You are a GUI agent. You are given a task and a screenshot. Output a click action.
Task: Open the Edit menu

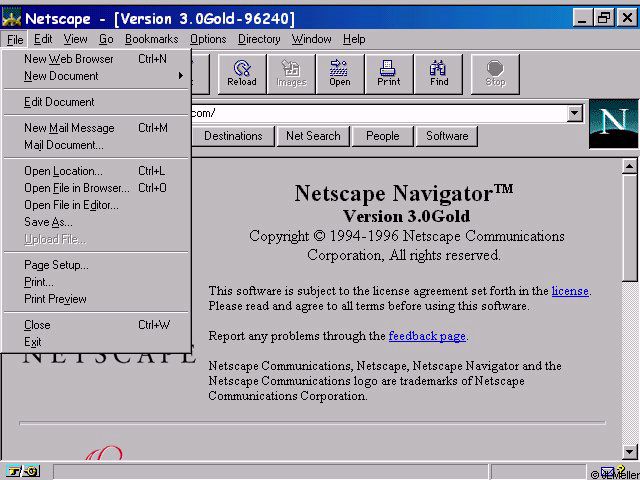tap(43, 39)
